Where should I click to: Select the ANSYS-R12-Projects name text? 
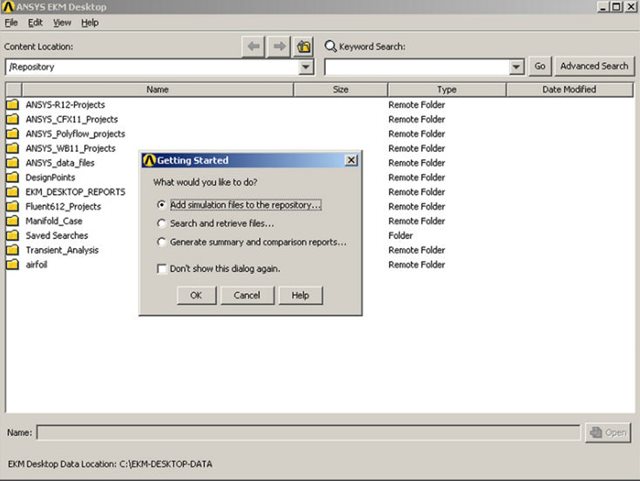tap(65, 105)
